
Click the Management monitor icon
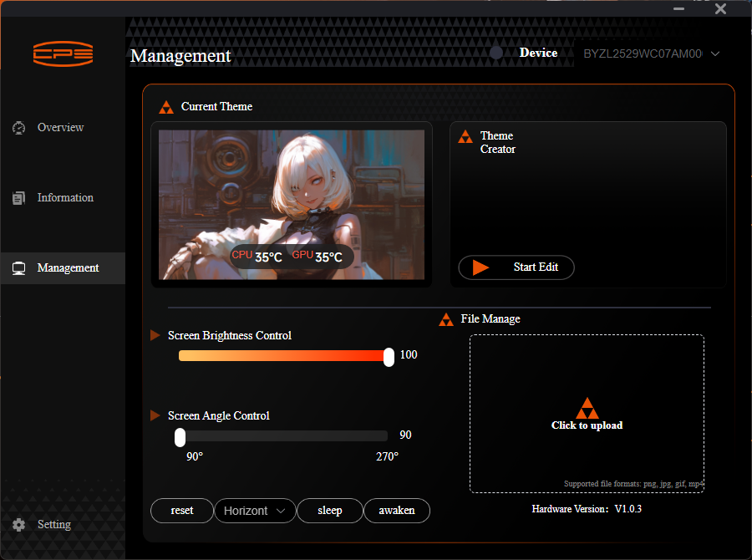pos(18,268)
